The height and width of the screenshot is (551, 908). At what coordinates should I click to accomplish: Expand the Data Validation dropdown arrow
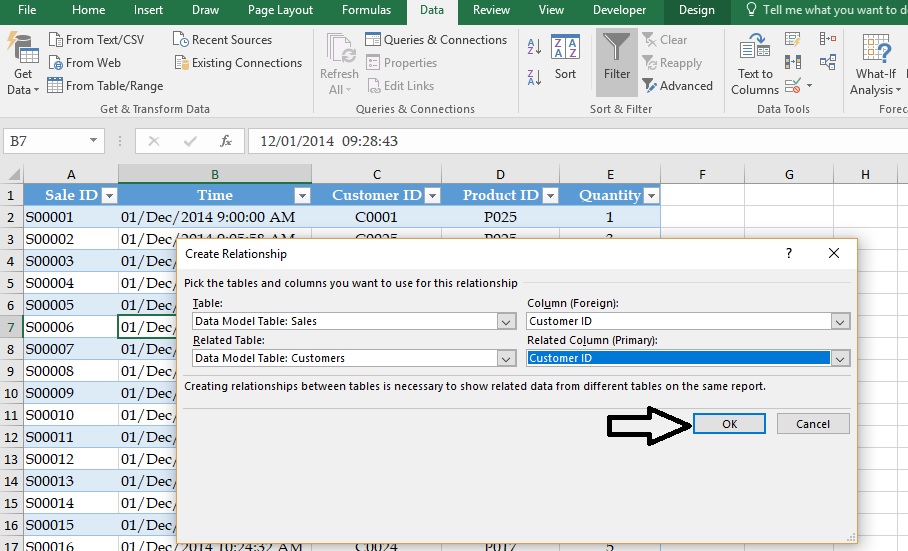(809, 86)
